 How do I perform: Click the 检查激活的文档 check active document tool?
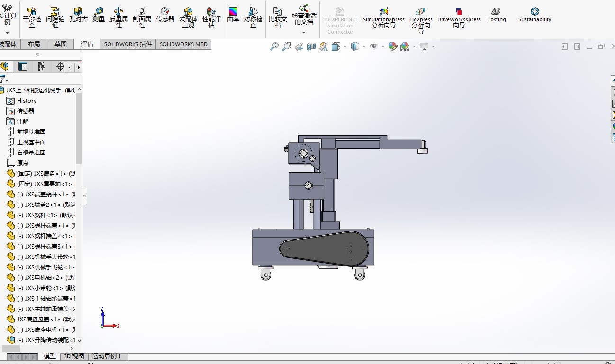point(304,15)
